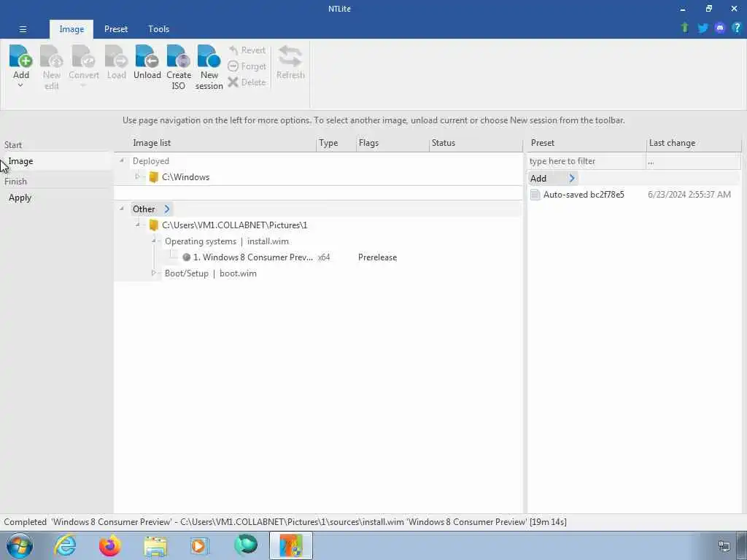
Task: Click the Delete toolbar button
Action: 247,82
